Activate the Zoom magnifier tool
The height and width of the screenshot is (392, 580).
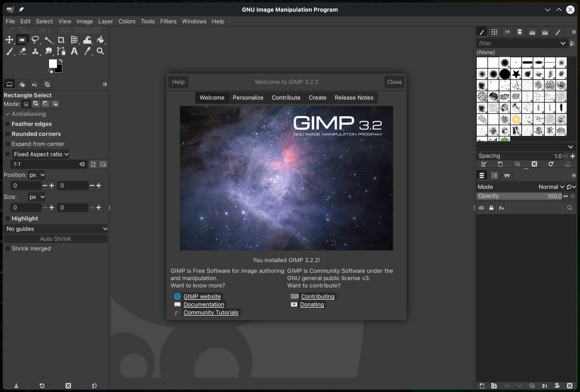pos(100,51)
